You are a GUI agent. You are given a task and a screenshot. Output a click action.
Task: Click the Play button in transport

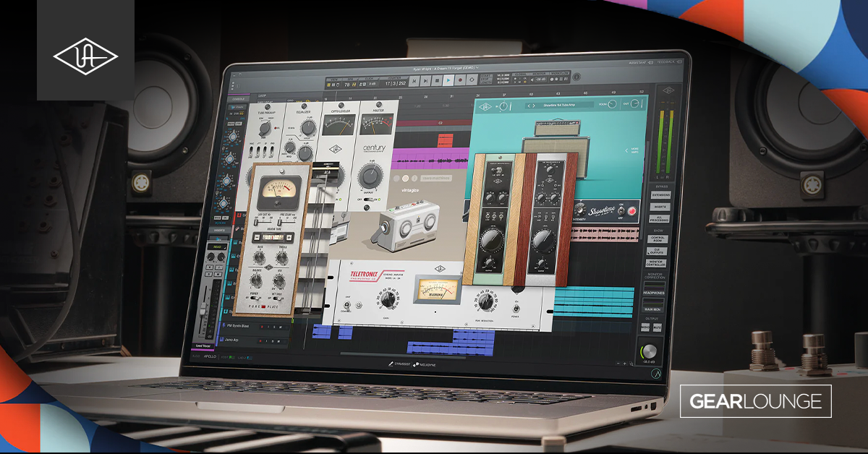point(448,80)
